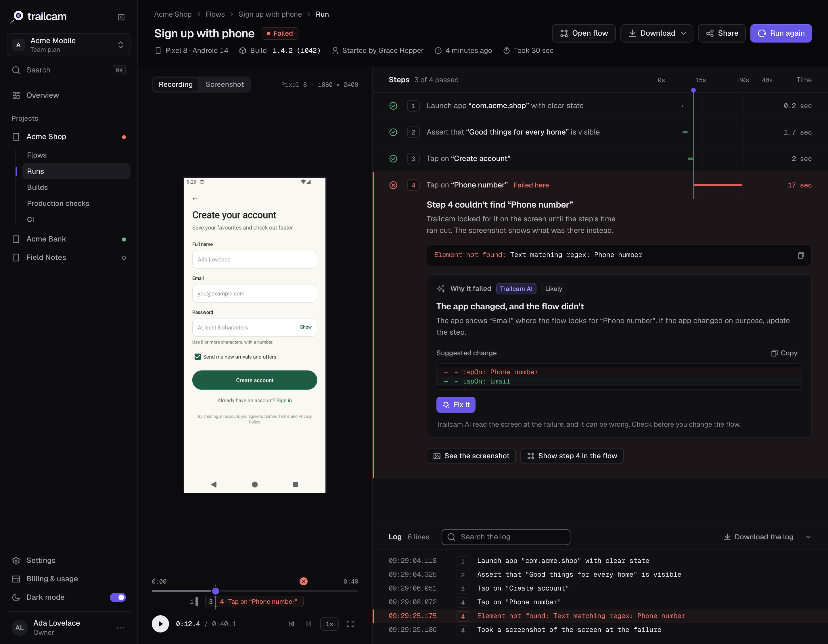Run the flow again
828x644 pixels.
pos(781,33)
